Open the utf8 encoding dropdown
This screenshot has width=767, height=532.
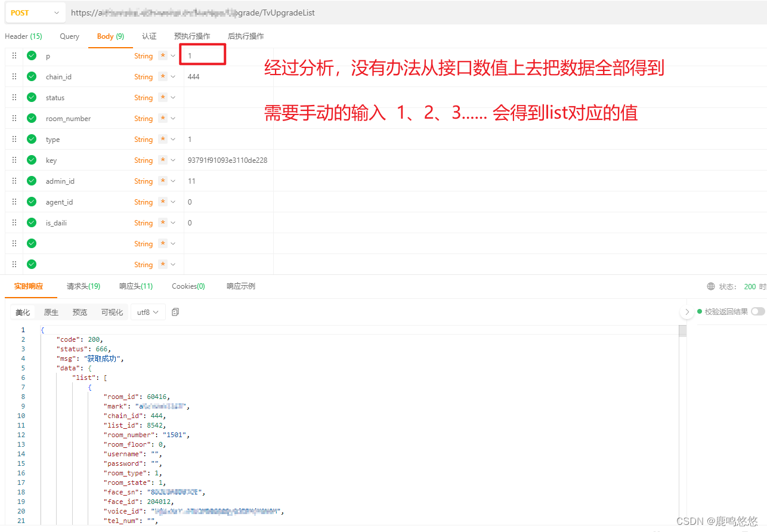pyautogui.click(x=148, y=312)
